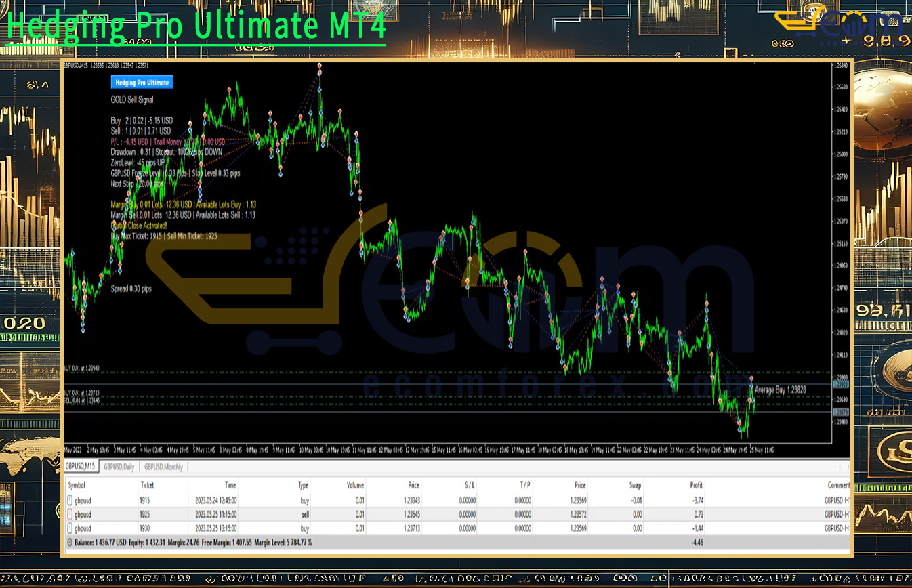This screenshot has width=912, height=588.
Task: Click open price 1.23943 cell
Action: tap(411, 501)
